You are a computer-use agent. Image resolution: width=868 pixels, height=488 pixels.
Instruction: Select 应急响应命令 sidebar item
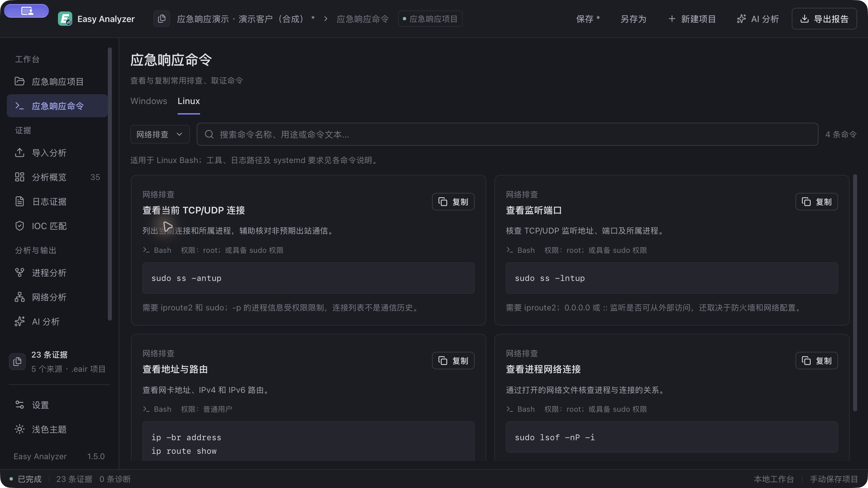tap(57, 106)
